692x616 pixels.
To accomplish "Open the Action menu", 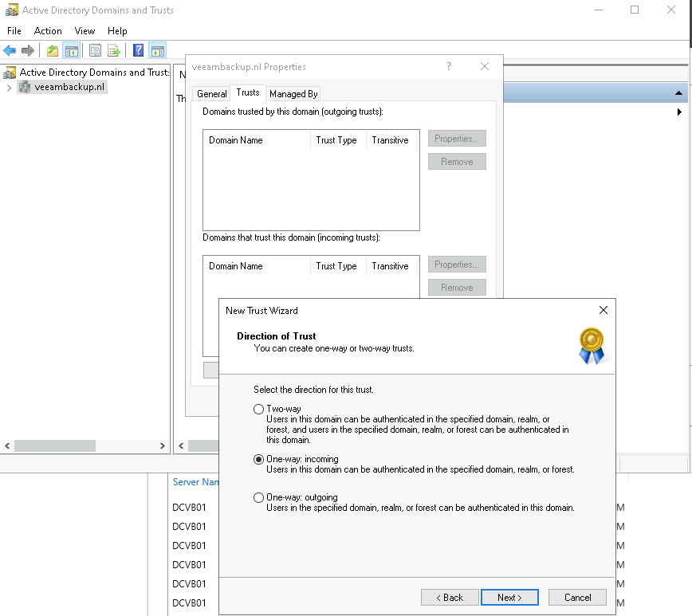I will [48, 30].
